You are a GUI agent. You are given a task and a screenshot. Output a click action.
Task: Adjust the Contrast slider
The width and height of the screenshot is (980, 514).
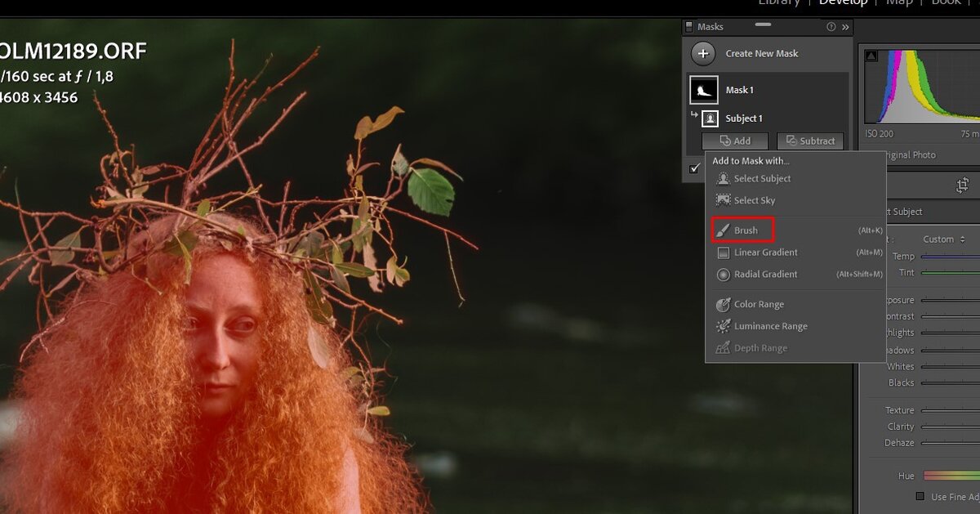tap(951, 317)
